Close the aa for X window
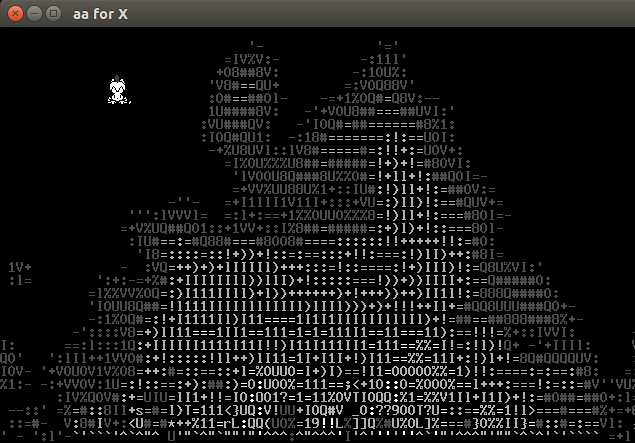The image size is (635, 443). 15,14
